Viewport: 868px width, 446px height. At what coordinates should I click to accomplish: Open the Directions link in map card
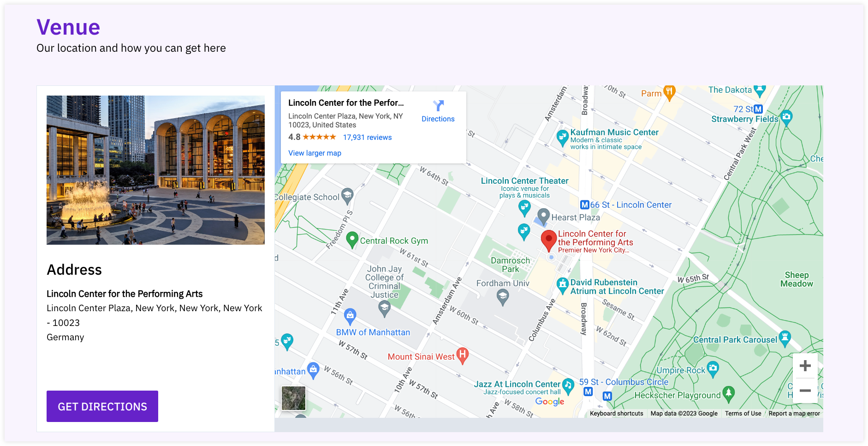click(x=438, y=119)
